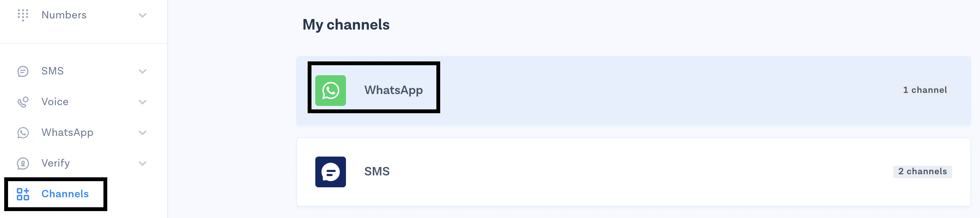Expand the Verify sidebar chevron
The height and width of the screenshot is (218, 980).
point(143,163)
